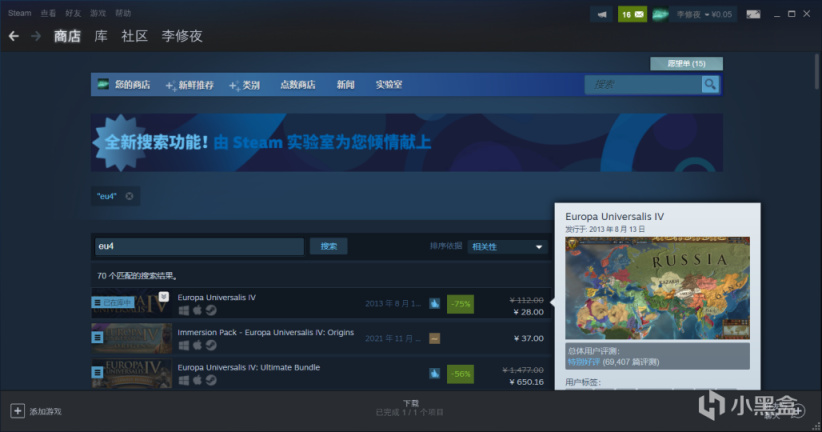Open the megaphone announcements icon
The width and height of the screenshot is (822, 432).
(602, 14)
